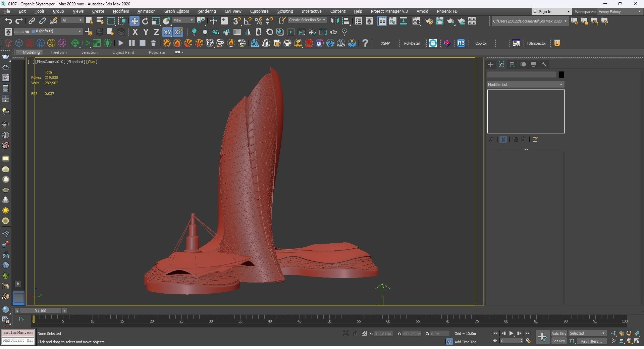
Task: Toggle the XY axis constraint
Action: point(167,32)
